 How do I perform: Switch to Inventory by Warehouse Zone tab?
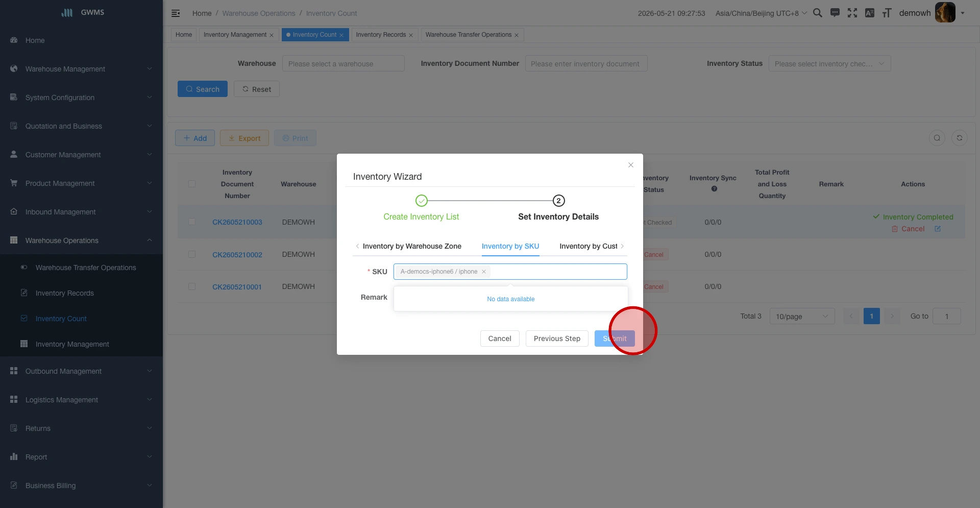(x=412, y=246)
